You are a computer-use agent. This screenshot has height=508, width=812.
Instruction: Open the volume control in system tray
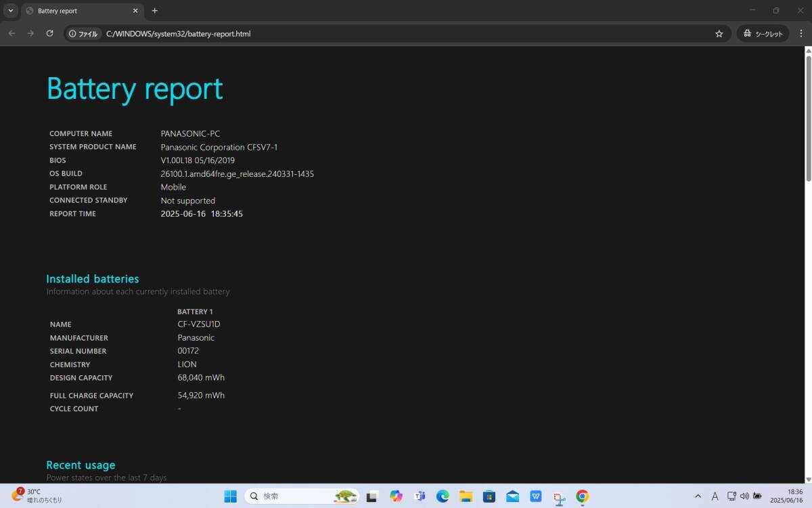(x=744, y=496)
